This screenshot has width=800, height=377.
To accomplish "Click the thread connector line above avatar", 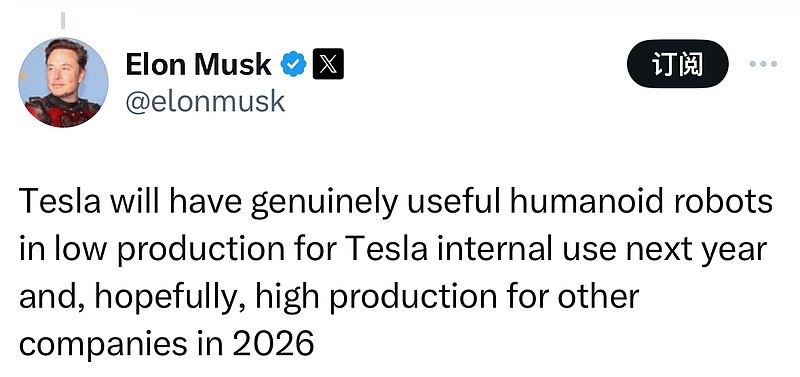I will (x=63, y=20).
